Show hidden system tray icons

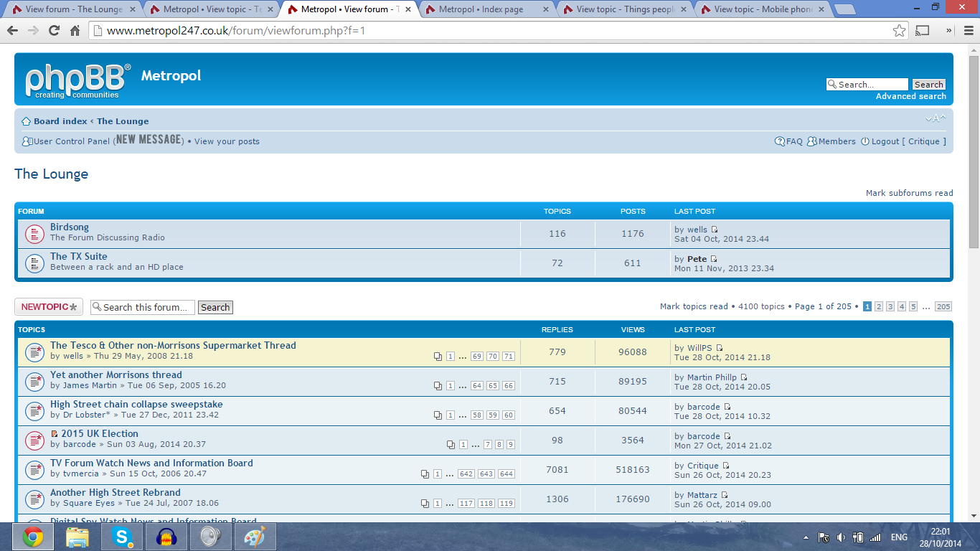pos(806,537)
